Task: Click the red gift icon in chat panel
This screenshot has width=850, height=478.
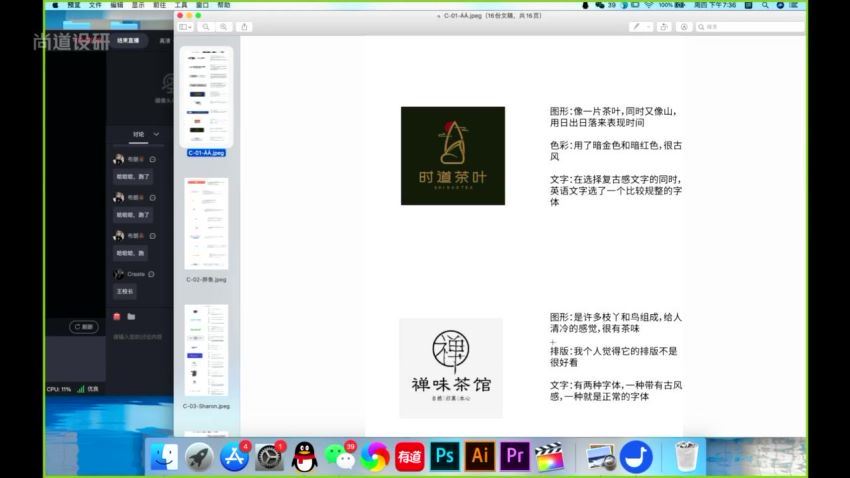Action: (x=117, y=316)
